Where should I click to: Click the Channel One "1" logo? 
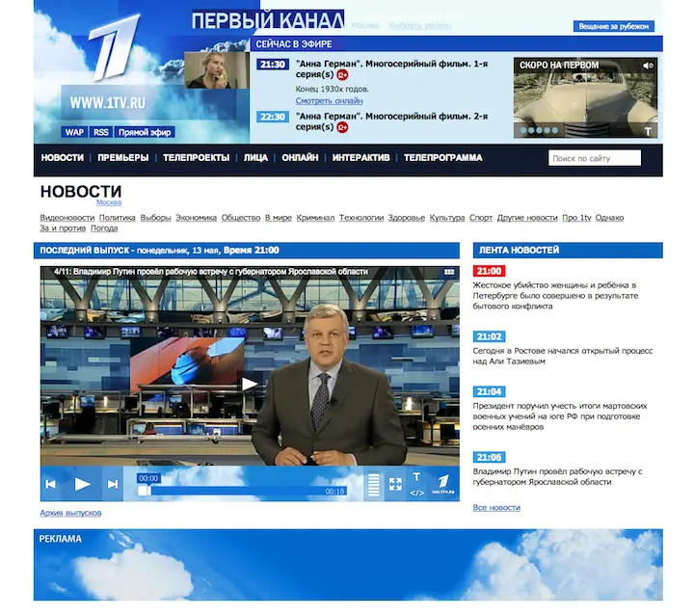click(114, 48)
